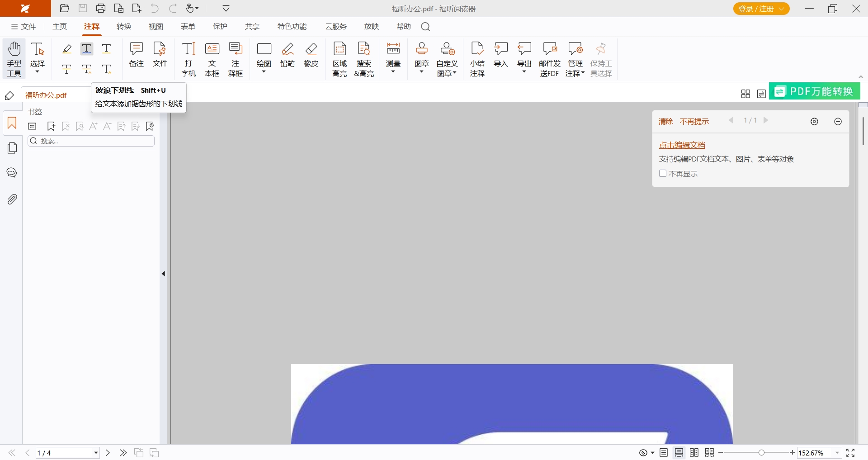Viewport: 868px width, 460px height.
Task: Open the attachments panel paperclip icon
Action: 12,199
